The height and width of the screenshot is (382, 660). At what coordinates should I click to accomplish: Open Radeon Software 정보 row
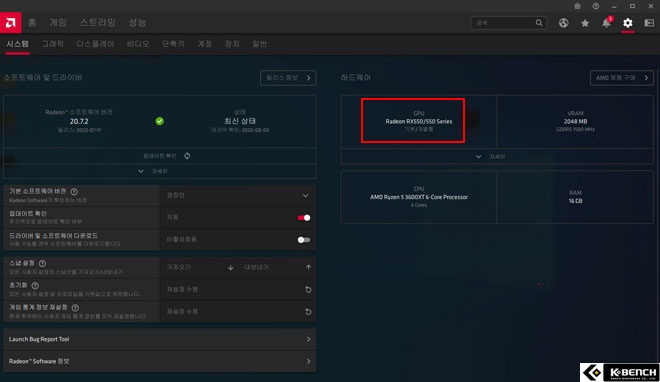point(160,361)
